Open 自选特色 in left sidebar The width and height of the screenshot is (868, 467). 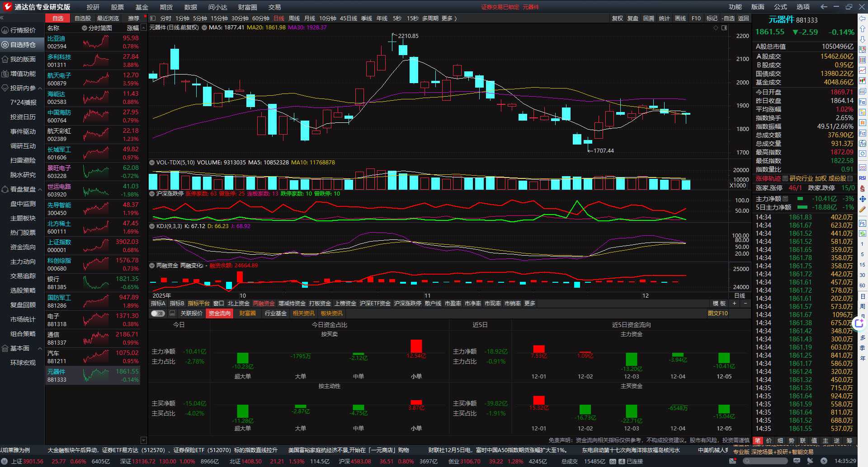click(23, 45)
